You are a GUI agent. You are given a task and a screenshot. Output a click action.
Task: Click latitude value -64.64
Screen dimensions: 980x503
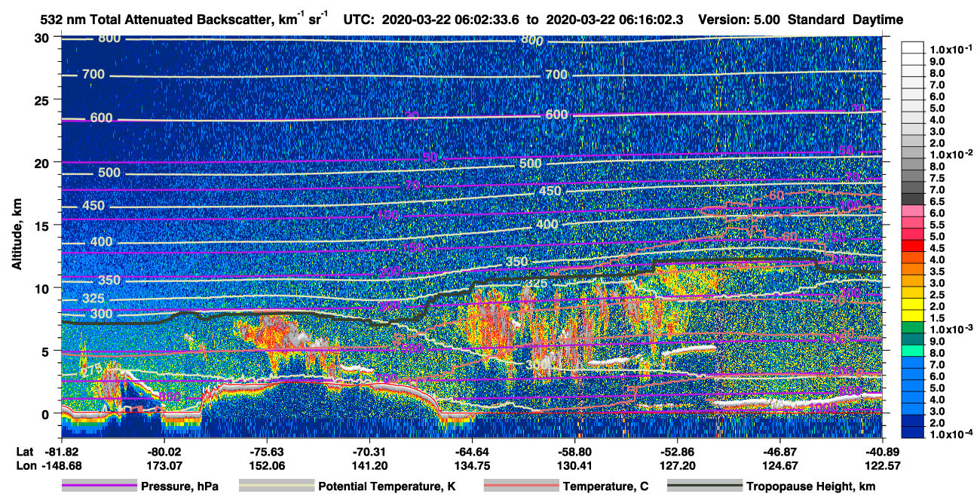[x=472, y=451]
